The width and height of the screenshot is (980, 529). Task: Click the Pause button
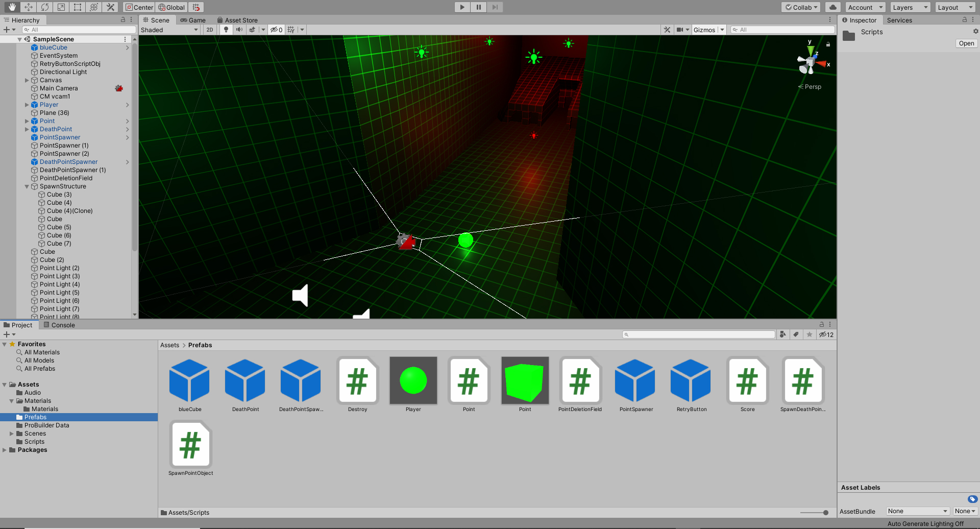tap(478, 7)
